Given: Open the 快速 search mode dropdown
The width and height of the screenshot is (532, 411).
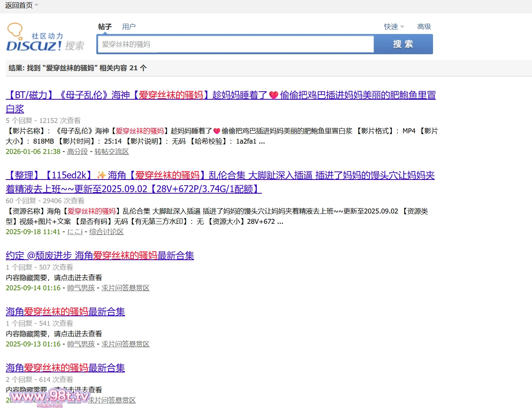Looking at the screenshot, I should click(x=394, y=27).
